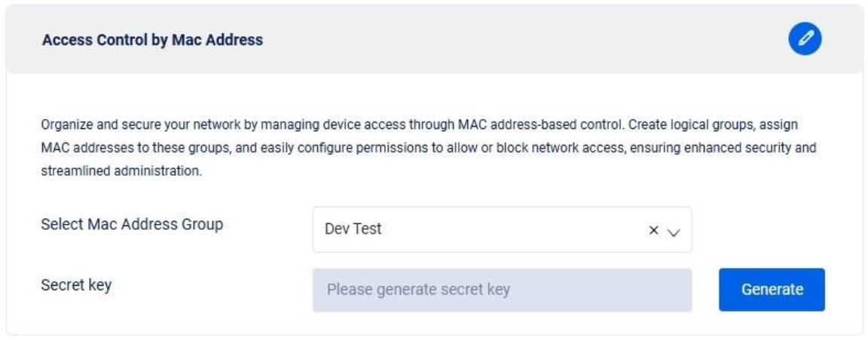Focus the Secret key input field

point(502,290)
